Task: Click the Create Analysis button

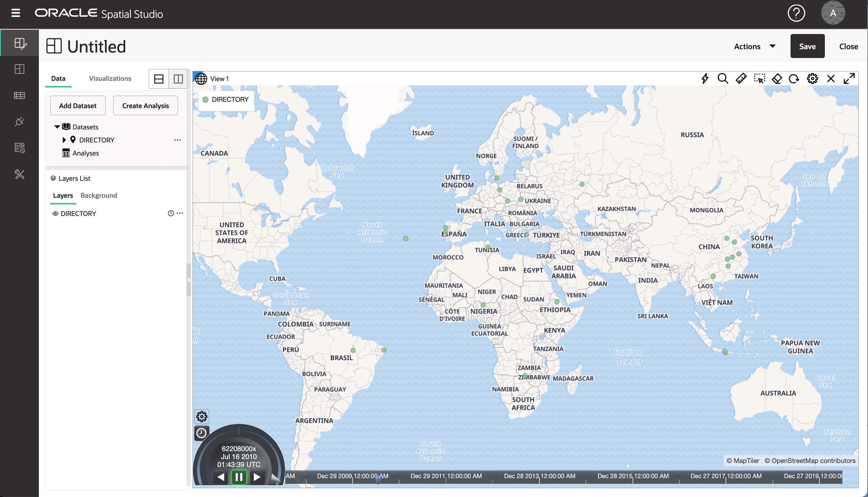Action: pyautogui.click(x=145, y=106)
